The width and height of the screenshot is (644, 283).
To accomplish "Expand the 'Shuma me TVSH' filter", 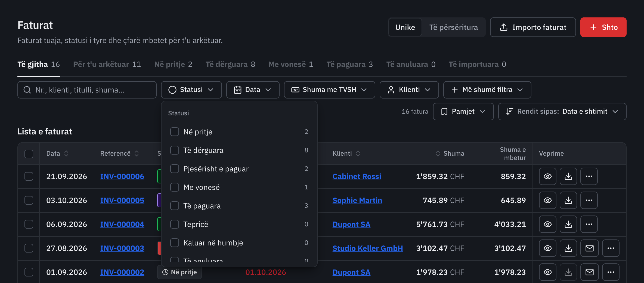I will (x=329, y=90).
